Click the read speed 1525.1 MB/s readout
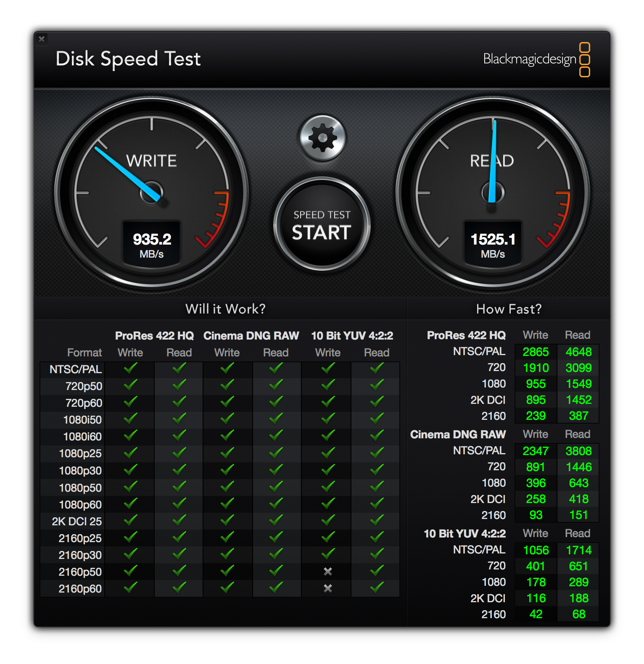 (493, 245)
